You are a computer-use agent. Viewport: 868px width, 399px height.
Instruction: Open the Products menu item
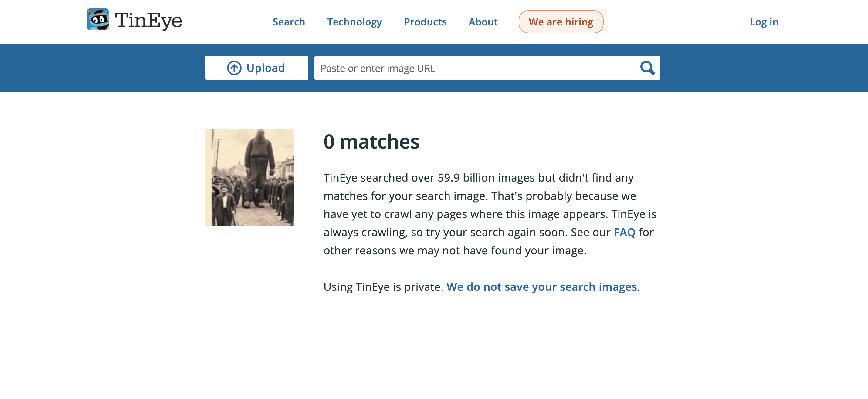pos(425,22)
